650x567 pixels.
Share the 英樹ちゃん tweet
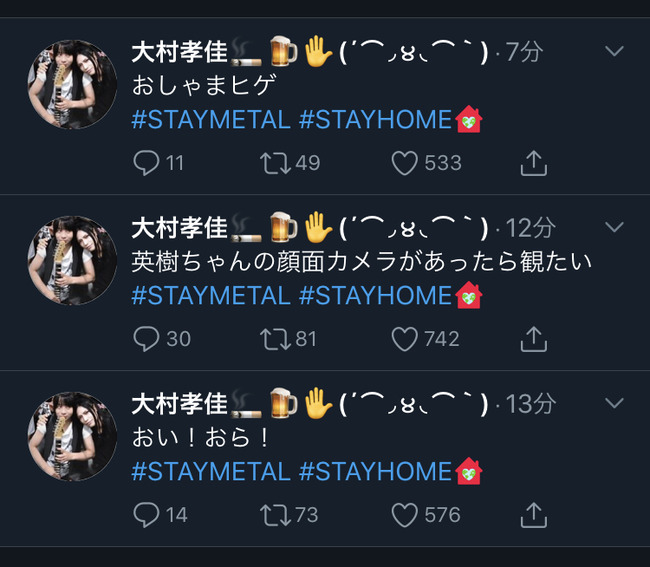pos(534,339)
